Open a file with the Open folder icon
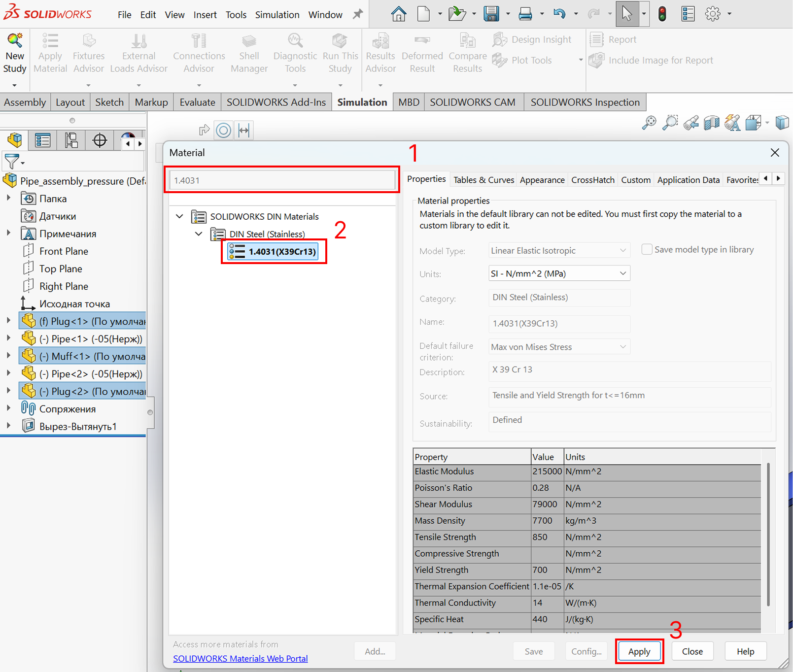 pos(457,14)
